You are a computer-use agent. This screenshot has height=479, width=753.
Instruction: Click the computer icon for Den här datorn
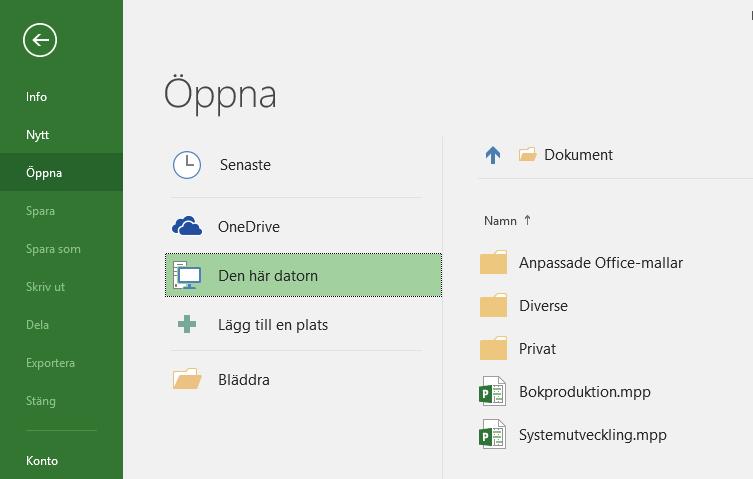(x=187, y=275)
